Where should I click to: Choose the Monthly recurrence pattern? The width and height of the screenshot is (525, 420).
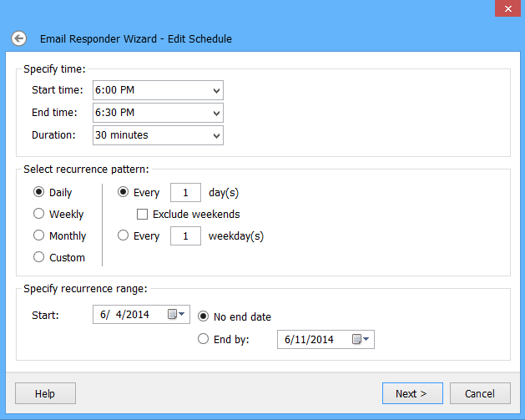click(x=38, y=236)
